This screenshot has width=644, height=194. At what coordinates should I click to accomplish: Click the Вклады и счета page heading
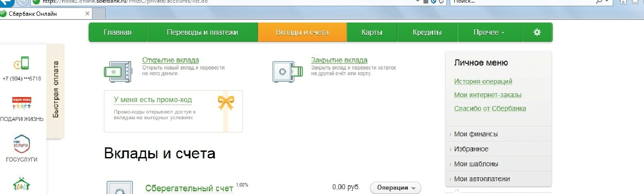(x=159, y=153)
